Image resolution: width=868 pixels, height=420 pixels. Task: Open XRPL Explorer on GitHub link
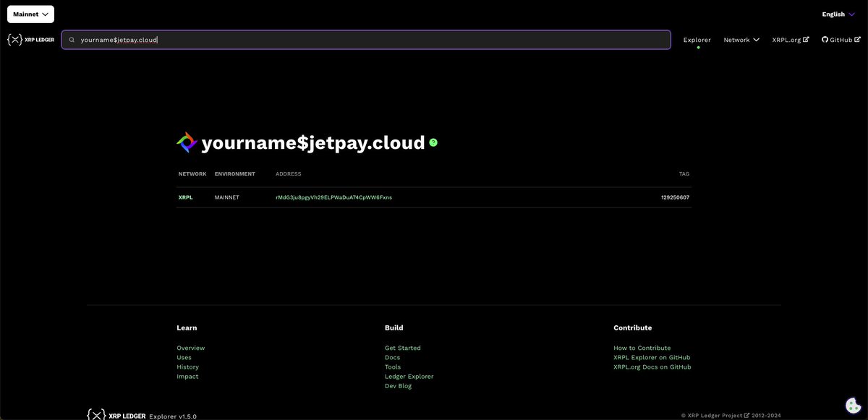point(652,357)
